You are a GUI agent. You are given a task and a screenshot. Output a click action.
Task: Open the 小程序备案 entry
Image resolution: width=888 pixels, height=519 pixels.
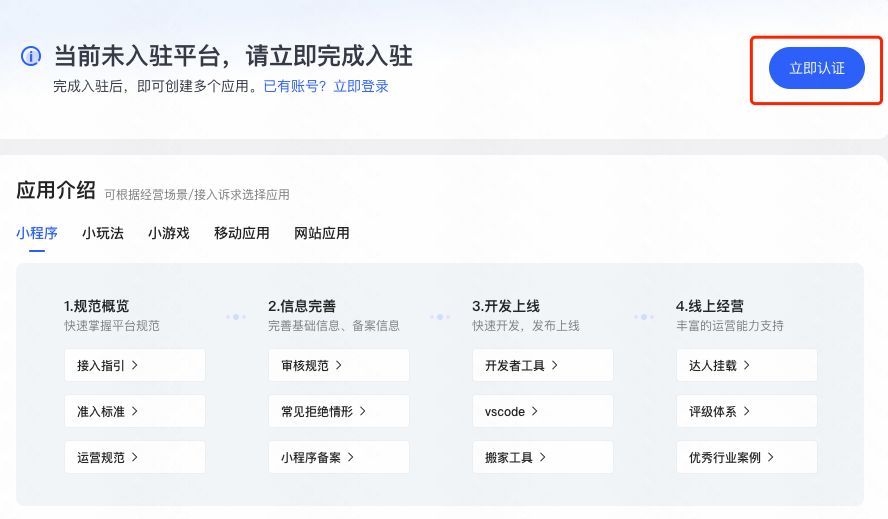[339, 457]
